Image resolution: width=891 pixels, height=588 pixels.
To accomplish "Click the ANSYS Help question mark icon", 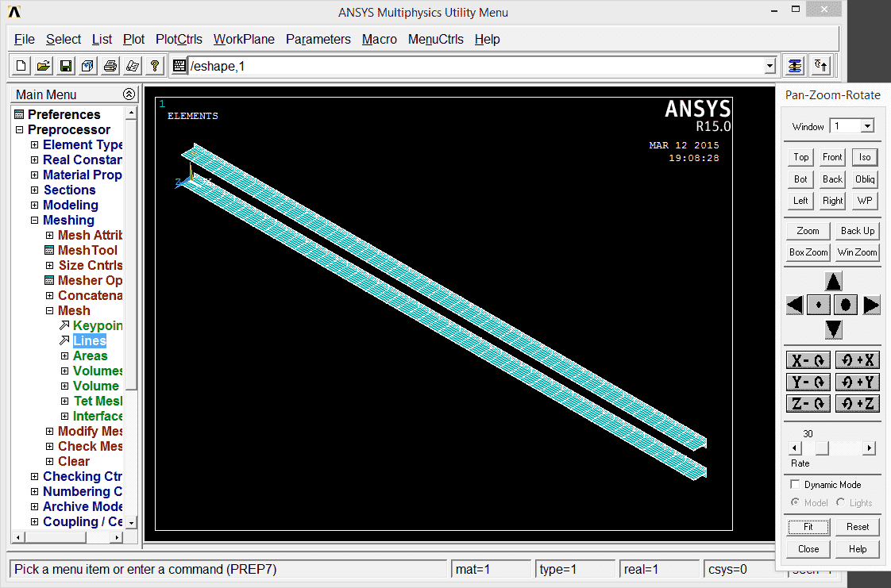I will pos(155,66).
